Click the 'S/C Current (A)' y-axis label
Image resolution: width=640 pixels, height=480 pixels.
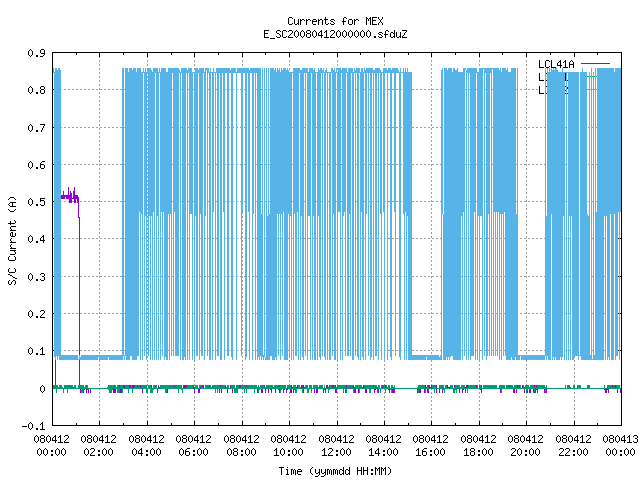pyautogui.click(x=13, y=241)
